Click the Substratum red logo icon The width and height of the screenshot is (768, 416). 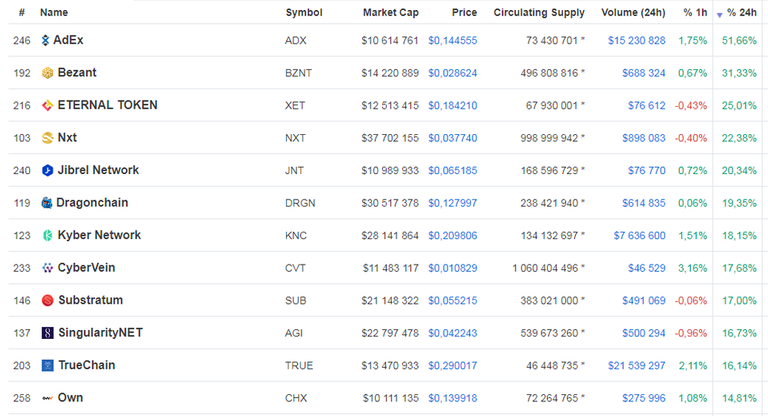point(47,300)
